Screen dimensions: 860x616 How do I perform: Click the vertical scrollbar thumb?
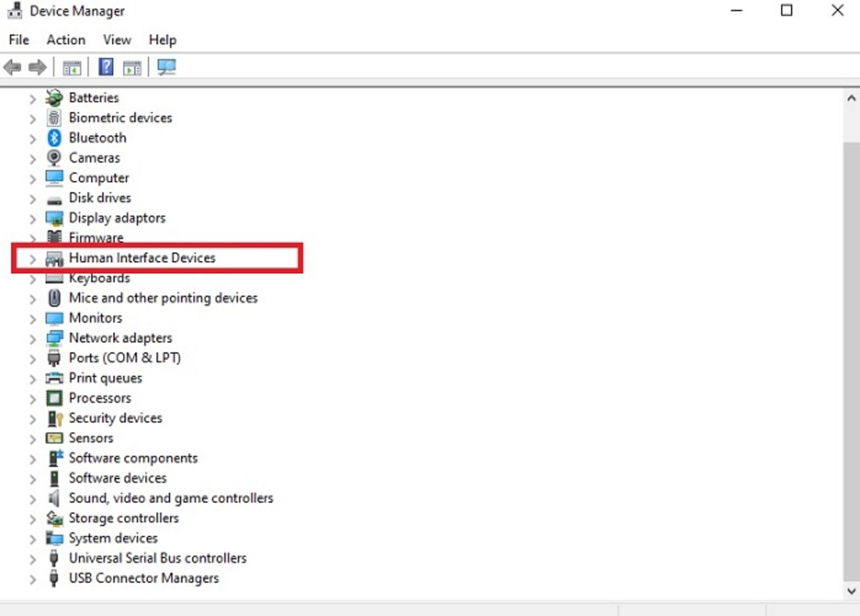pos(851,362)
